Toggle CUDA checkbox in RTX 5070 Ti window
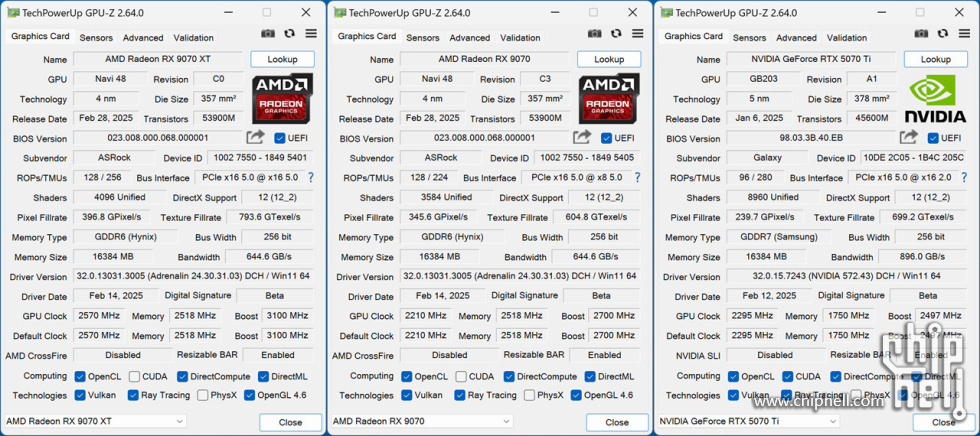980x436 pixels. 787,377
